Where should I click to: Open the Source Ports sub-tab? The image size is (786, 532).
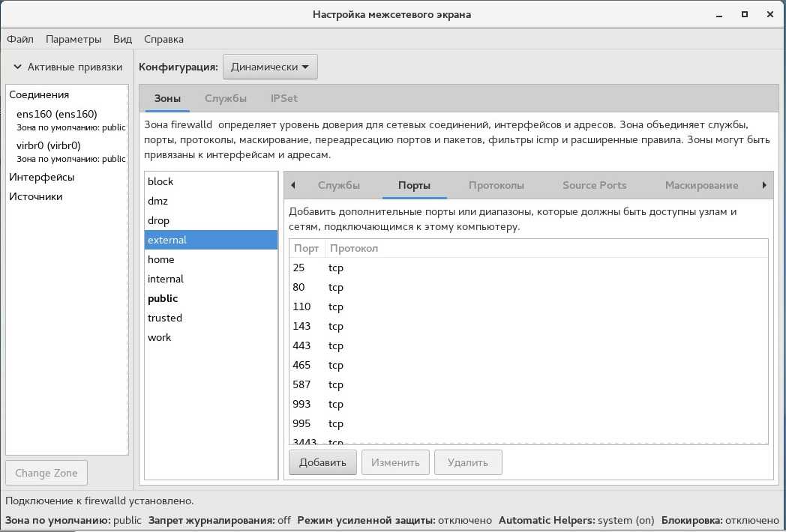coord(595,185)
